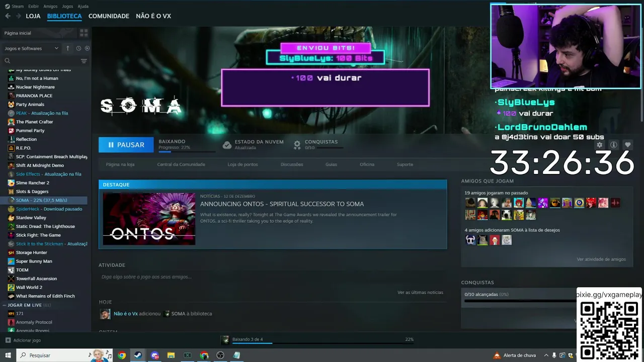Image resolution: width=644 pixels, height=362 pixels.
Task: Pause the SOMA download with PAUSAR
Action: click(x=126, y=145)
